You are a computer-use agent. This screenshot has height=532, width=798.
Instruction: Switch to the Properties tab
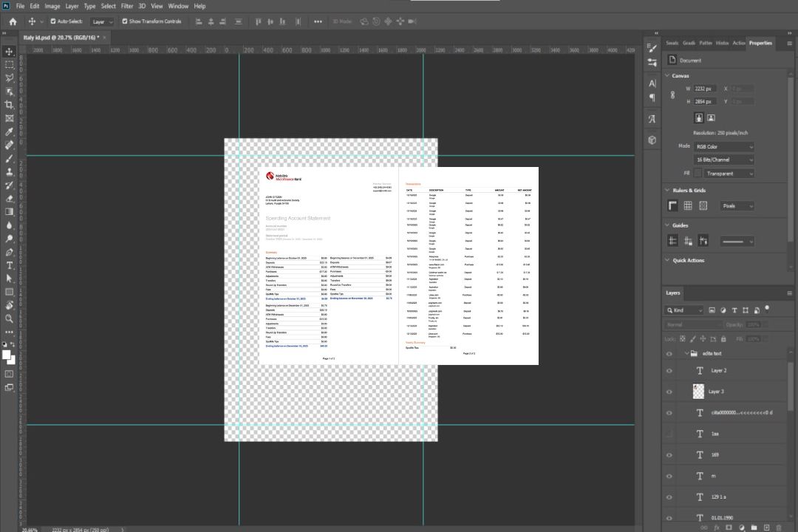point(760,43)
